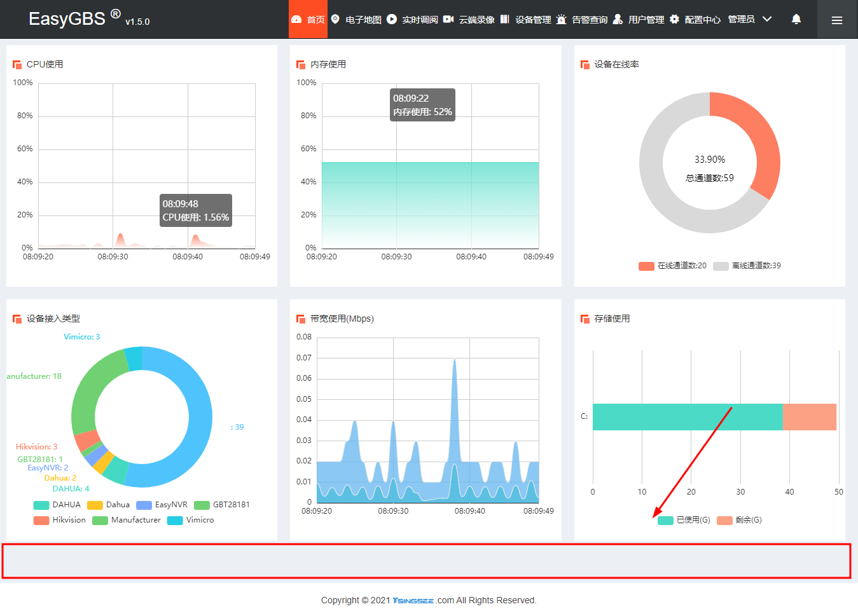Image resolution: width=858 pixels, height=616 pixels.
Task: Click the "DAHUA: 4" chart label
Action: [x=71, y=489]
